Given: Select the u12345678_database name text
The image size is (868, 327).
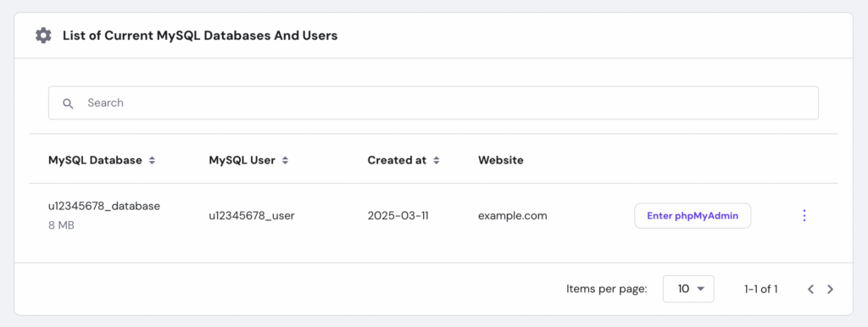Looking at the screenshot, I should [104, 206].
